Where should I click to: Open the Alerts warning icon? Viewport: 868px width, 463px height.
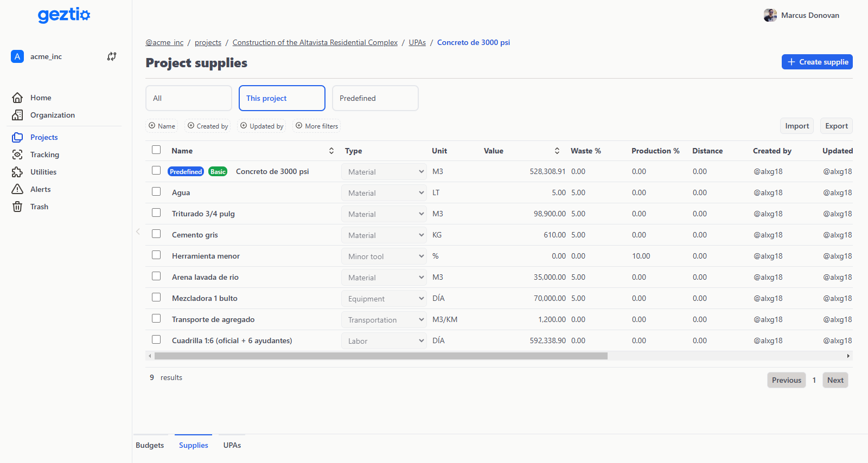pos(17,189)
